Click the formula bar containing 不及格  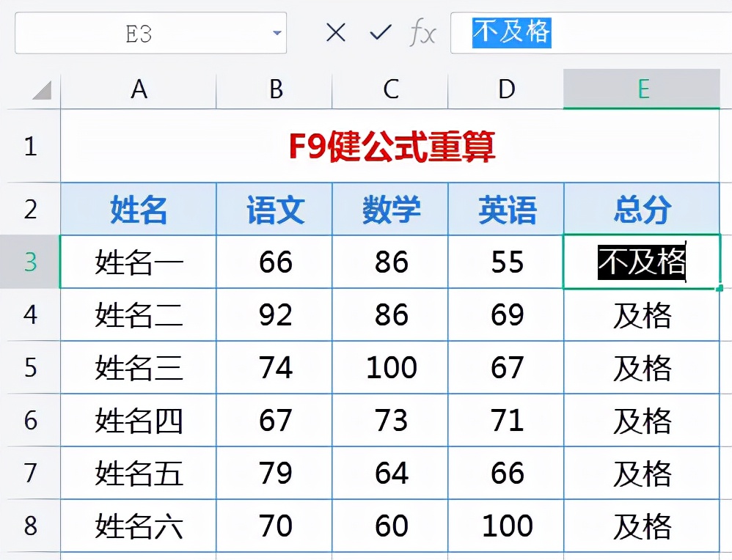(513, 32)
